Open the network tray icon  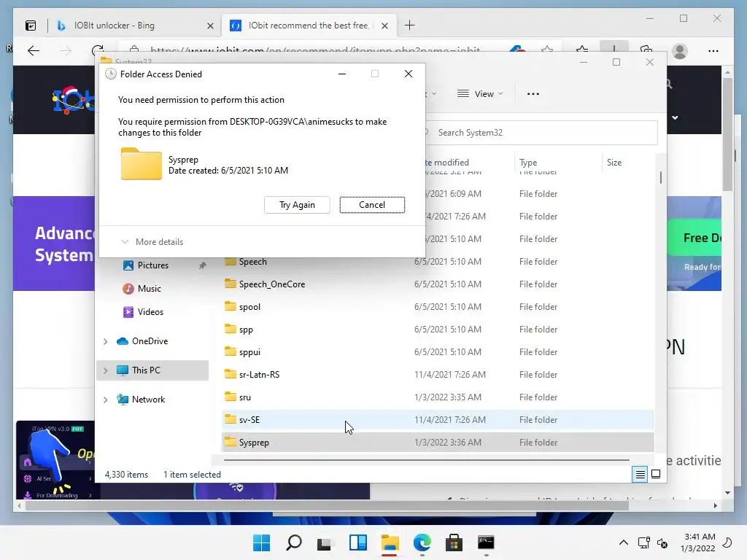[x=644, y=542]
